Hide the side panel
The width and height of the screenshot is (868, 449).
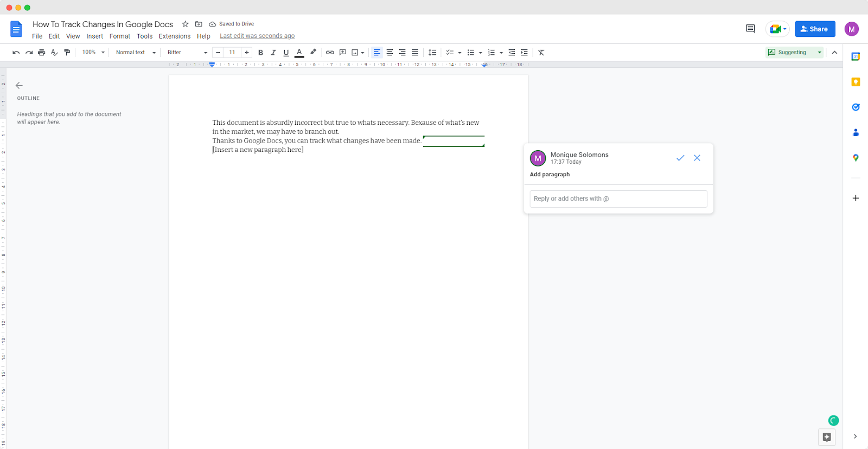(x=855, y=437)
